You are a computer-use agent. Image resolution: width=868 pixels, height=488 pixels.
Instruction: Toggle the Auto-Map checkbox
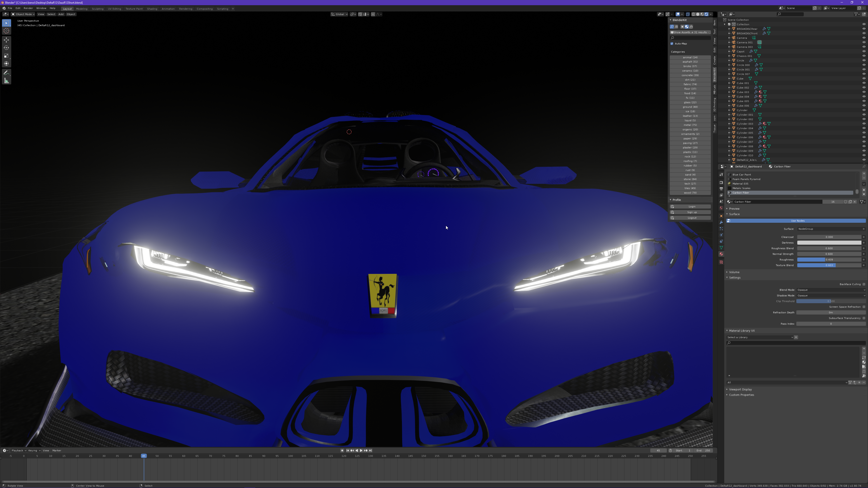[672, 43]
